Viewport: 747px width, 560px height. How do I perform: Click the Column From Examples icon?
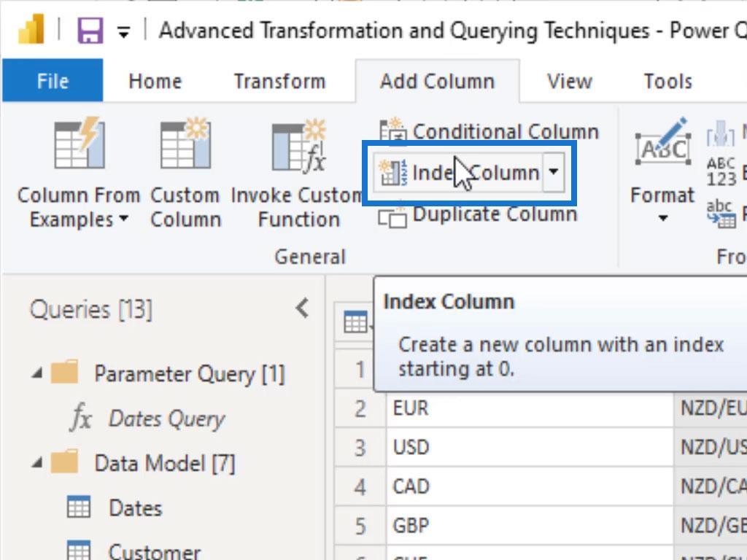pos(79,144)
